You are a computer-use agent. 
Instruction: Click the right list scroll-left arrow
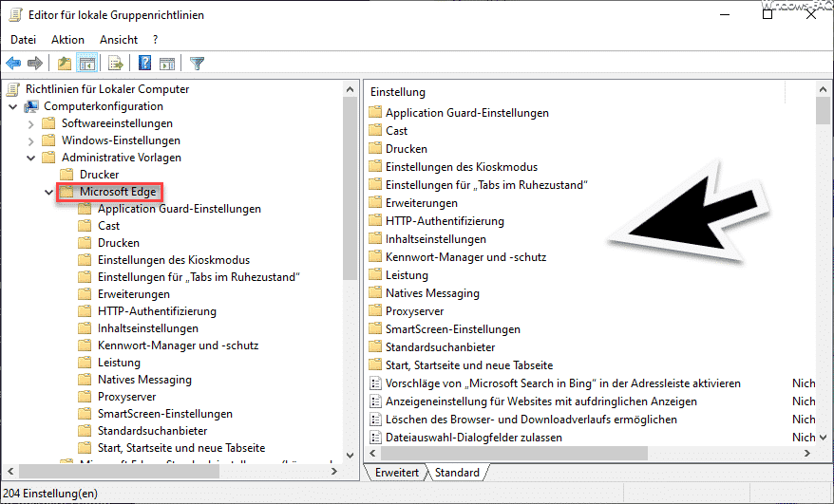[x=372, y=453]
